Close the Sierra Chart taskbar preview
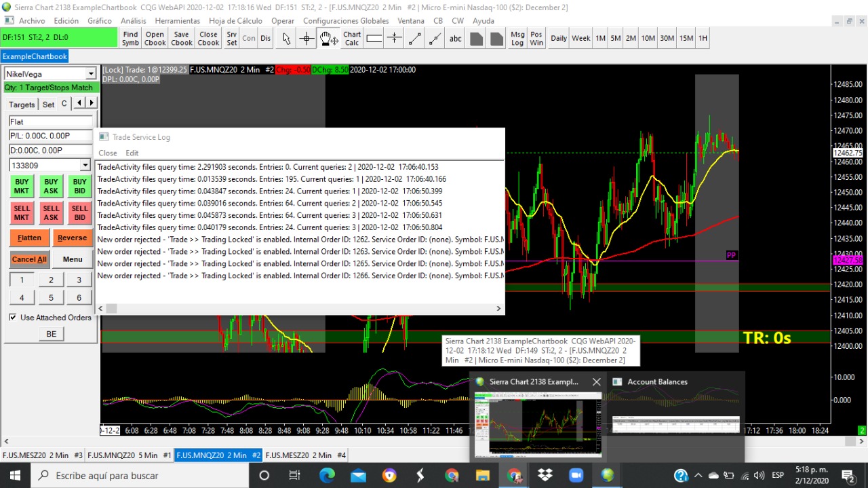 [x=596, y=382]
